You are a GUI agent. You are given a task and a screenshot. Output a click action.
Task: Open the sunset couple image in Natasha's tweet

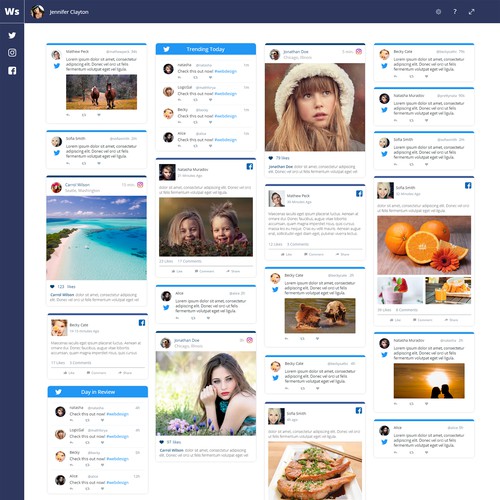[429, 381]
